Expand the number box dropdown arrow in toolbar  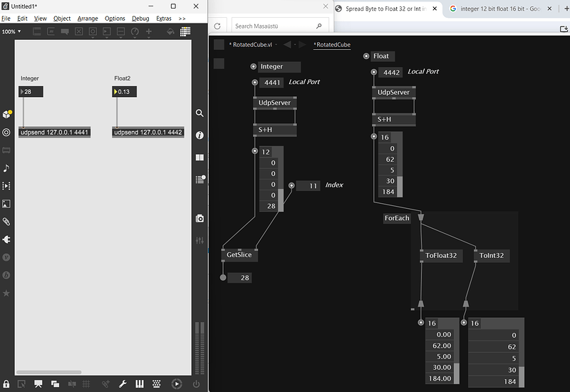(106, 37)
